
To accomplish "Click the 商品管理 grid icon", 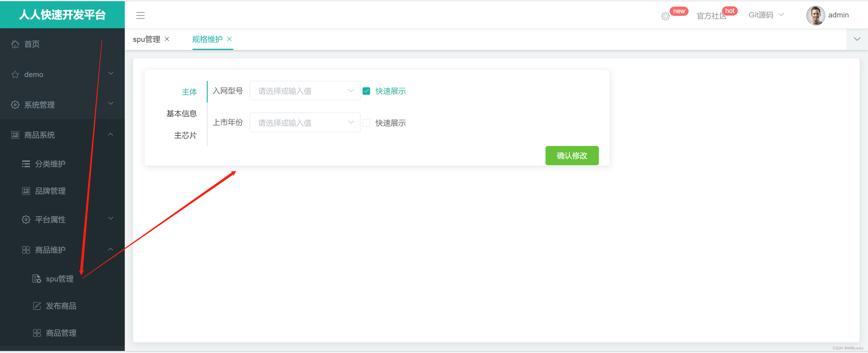I will [37, 333].
